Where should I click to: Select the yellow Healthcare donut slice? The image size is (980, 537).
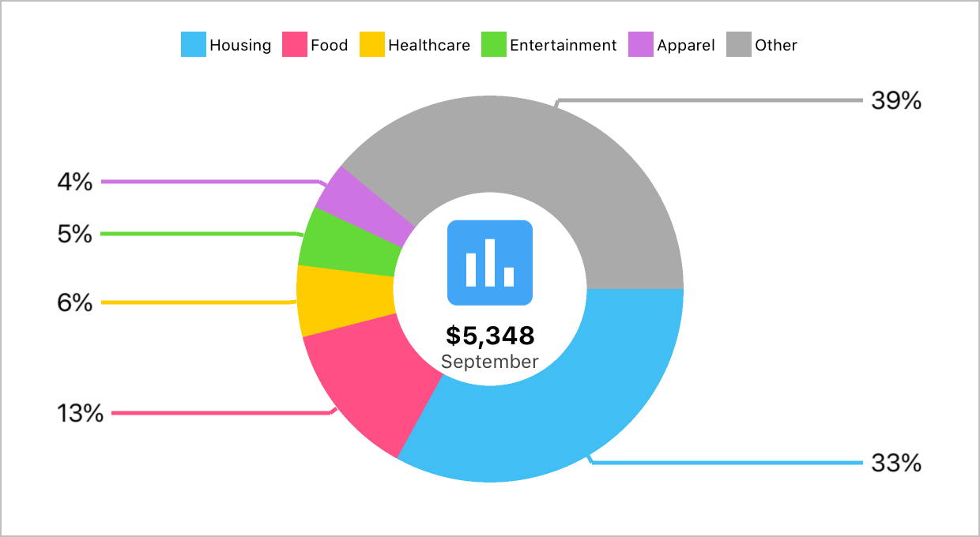pyautogui.click(x=344, y=299)
